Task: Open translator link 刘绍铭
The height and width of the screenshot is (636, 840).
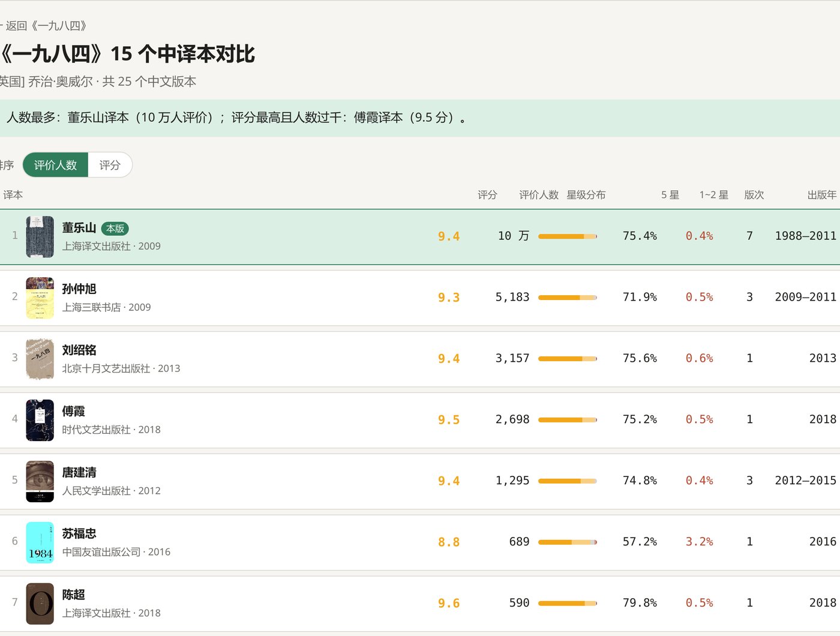Action: tap(79, 350)
